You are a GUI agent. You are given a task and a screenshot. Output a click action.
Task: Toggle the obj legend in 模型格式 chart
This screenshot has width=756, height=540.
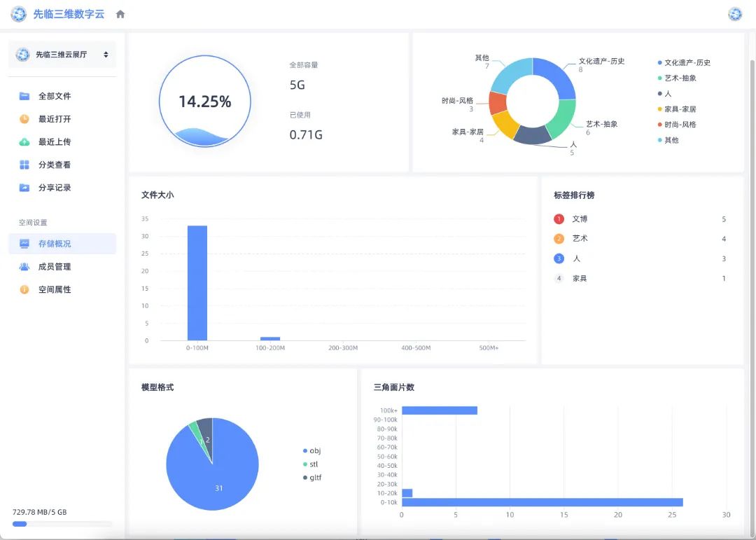(x=314, y=450)
